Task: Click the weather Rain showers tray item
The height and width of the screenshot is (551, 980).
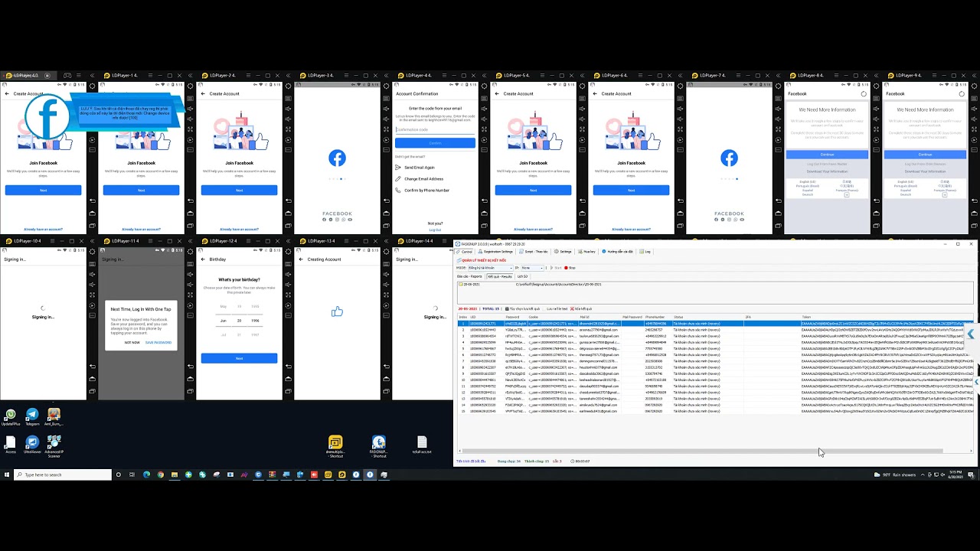Action: [894, 474]
